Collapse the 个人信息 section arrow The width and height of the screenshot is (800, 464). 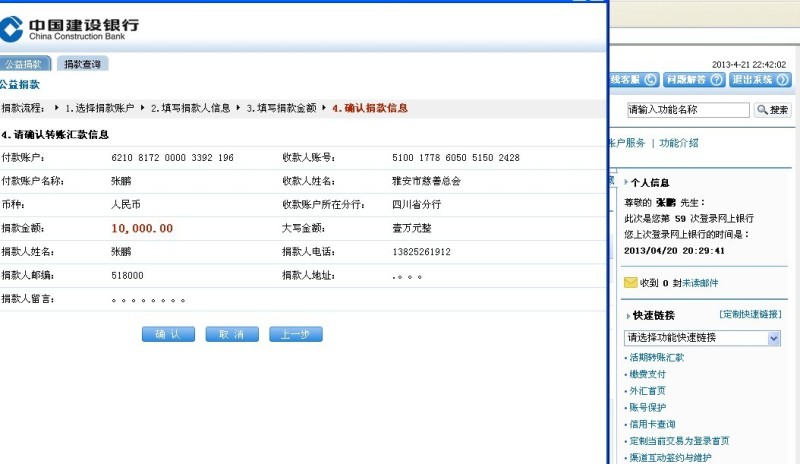626,183
